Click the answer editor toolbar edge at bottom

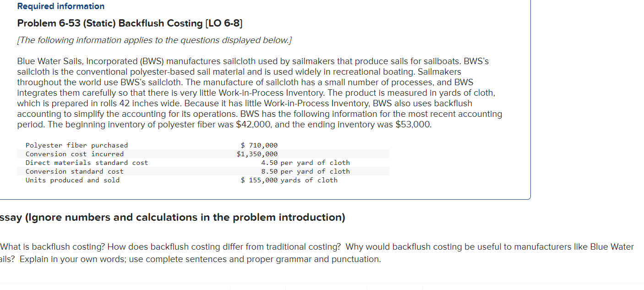(x=322, y=286)
